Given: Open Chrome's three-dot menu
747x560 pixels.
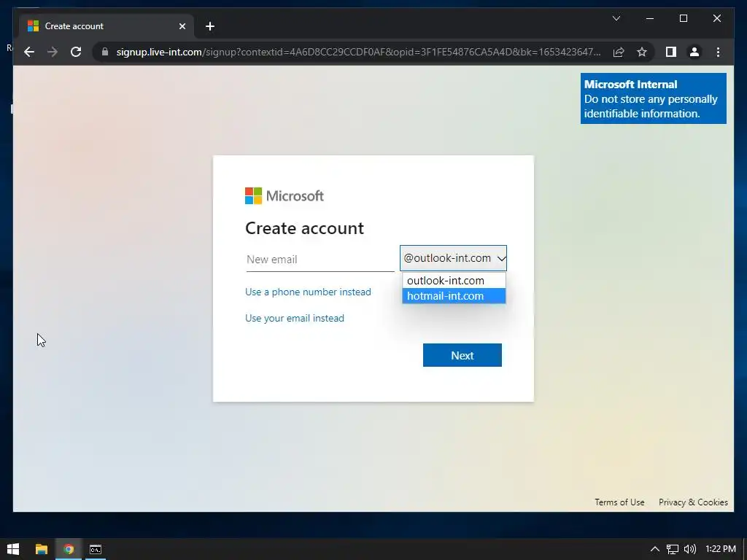Looking at the screenshot, I should click(x=718, y=52).
